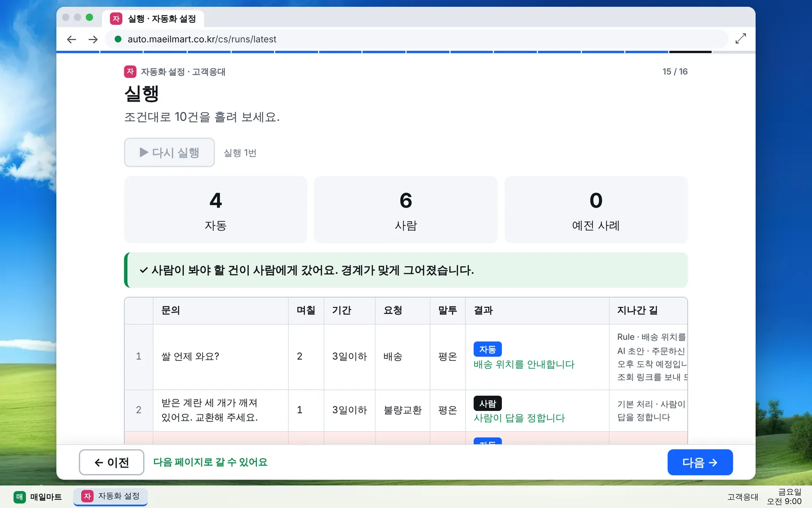Click the inquiry text 쌀 언제 와요?

pos(190,357)
